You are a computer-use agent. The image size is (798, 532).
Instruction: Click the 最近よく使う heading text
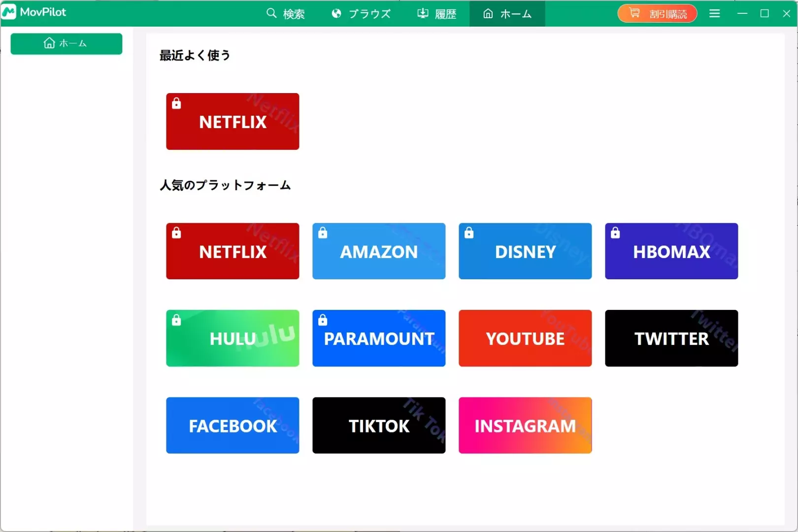click(195, 56)
